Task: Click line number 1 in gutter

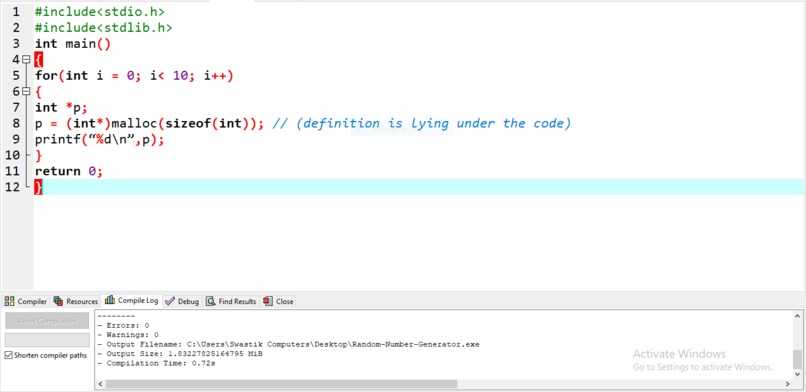Action: click(x=16, y=11)
